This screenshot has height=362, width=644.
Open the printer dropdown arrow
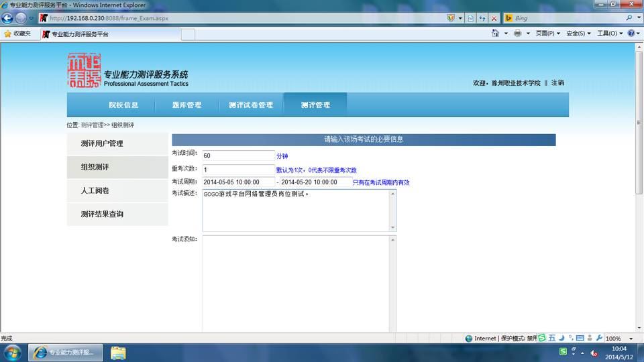(x=528, y=34)
